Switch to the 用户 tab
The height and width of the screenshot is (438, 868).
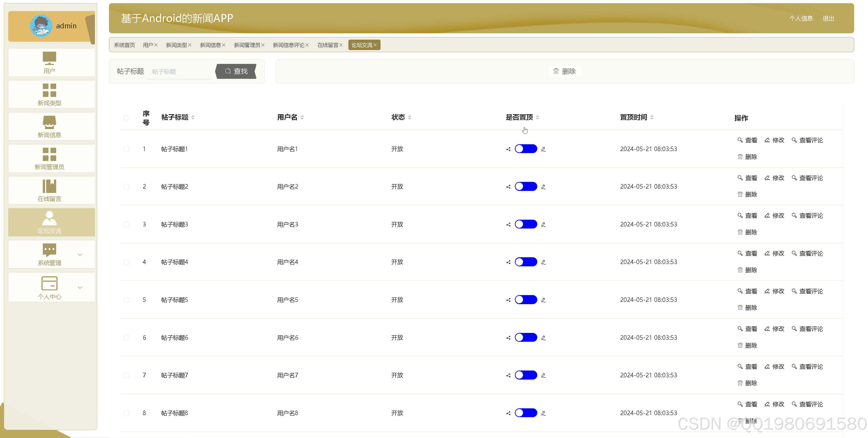point(148,45)
